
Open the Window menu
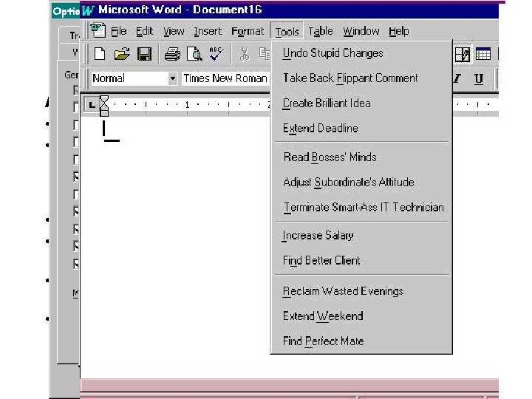[x=361, y=31]
